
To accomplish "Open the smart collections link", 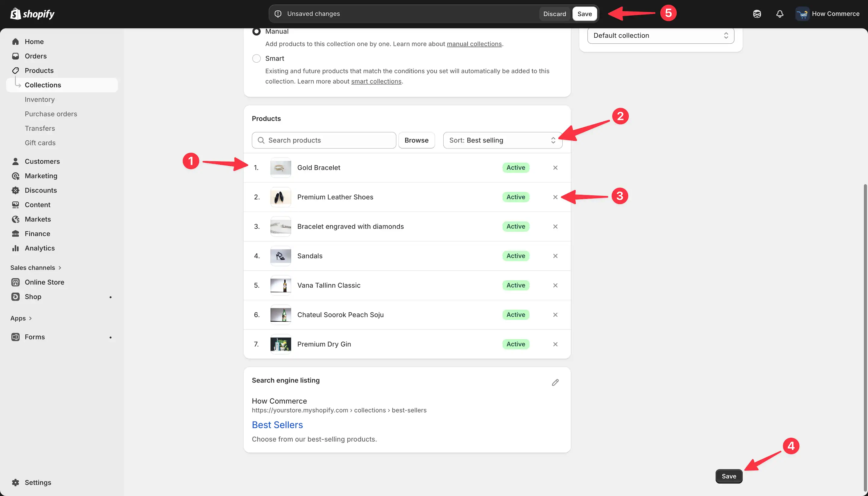I will pos(376,81).
